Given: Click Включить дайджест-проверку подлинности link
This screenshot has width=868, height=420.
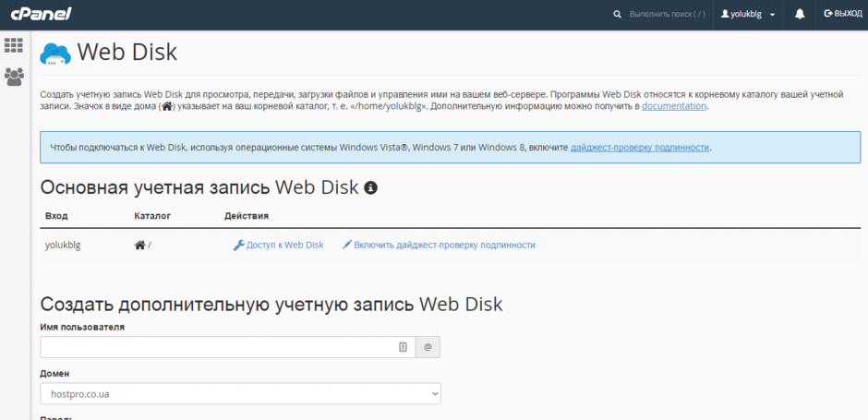Looking at the screenshot, I should [x=444, y=246].
